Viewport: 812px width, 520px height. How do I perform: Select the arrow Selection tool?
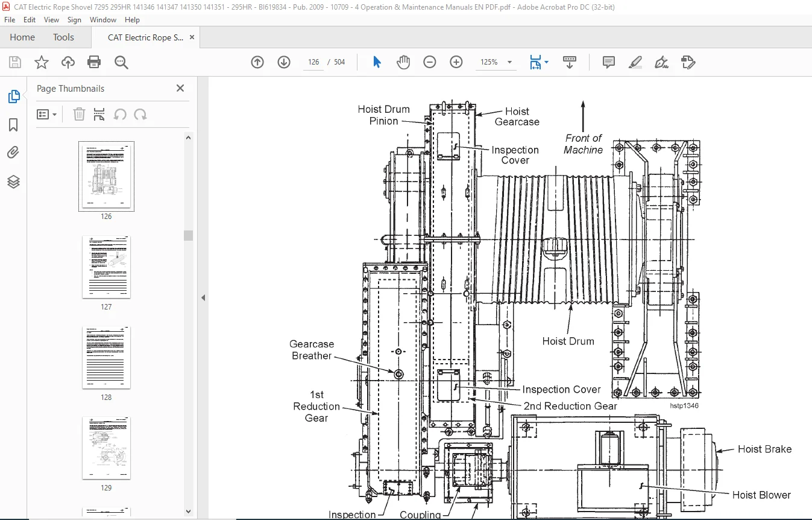(377, 62)
